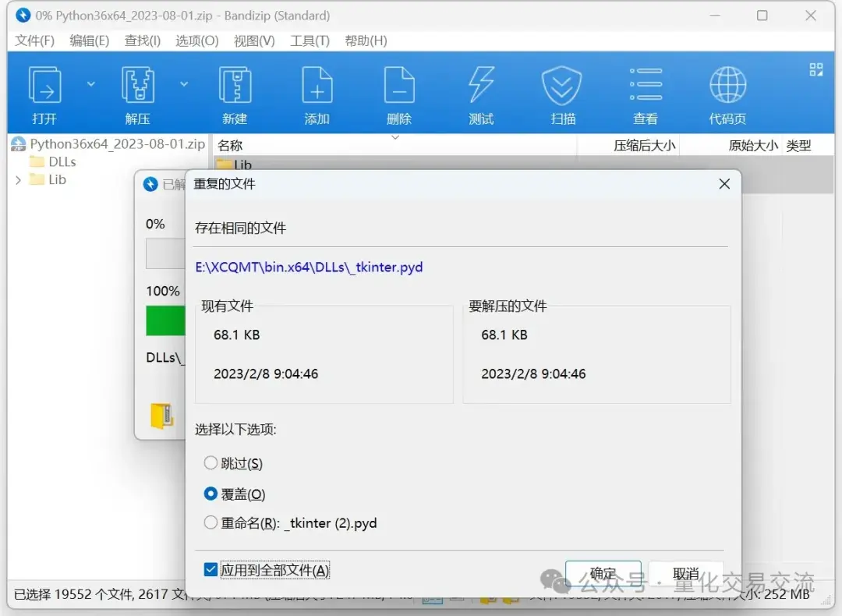Open the Find (查找) menu
The width and height of the screenshot is (842, 616).
click(x=143, y=41)
